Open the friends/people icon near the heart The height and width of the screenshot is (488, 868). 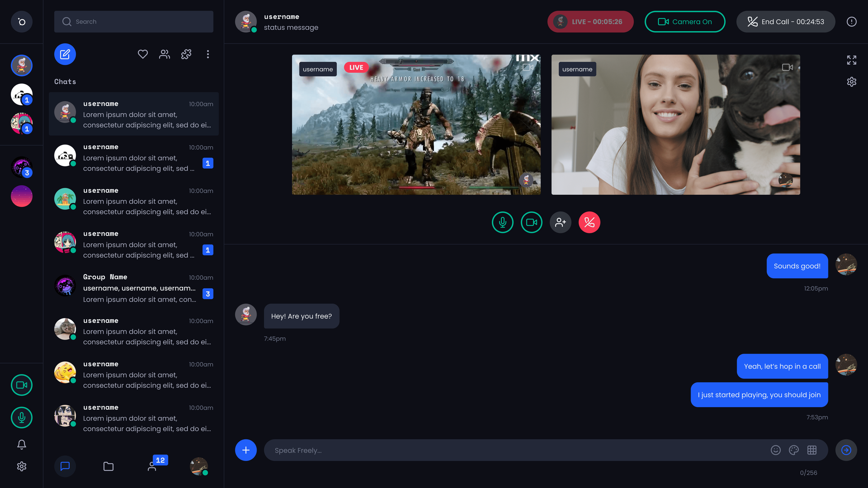pos(164,54)
